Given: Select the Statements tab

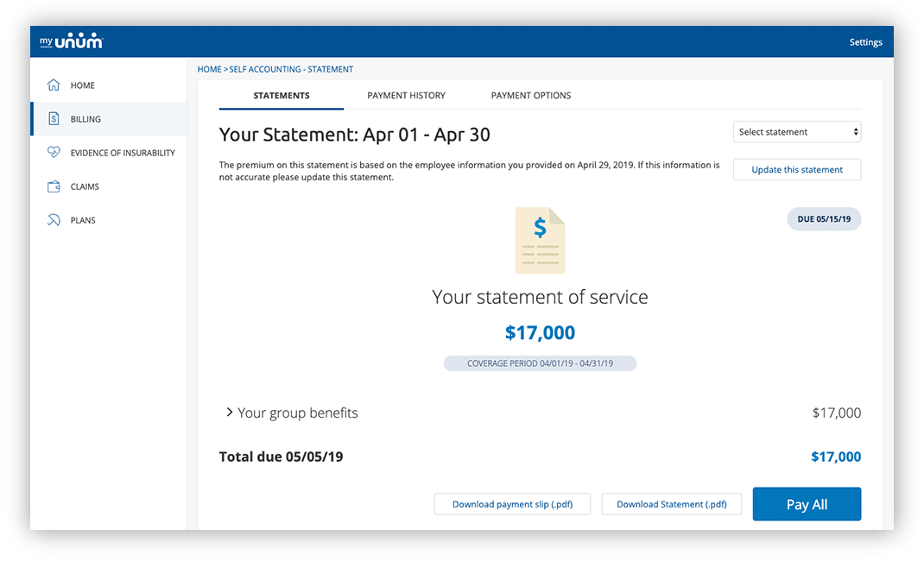Looking at the screenshot, I should point(281,95).
